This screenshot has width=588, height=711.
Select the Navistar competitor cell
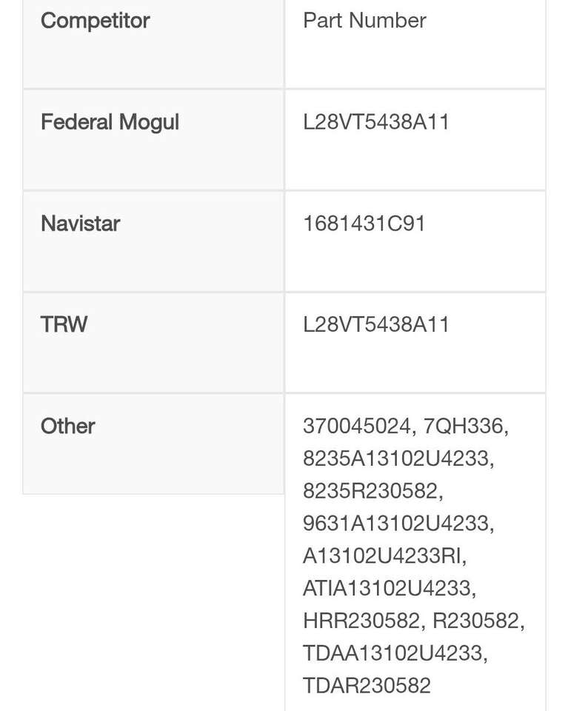pos(80,224)
